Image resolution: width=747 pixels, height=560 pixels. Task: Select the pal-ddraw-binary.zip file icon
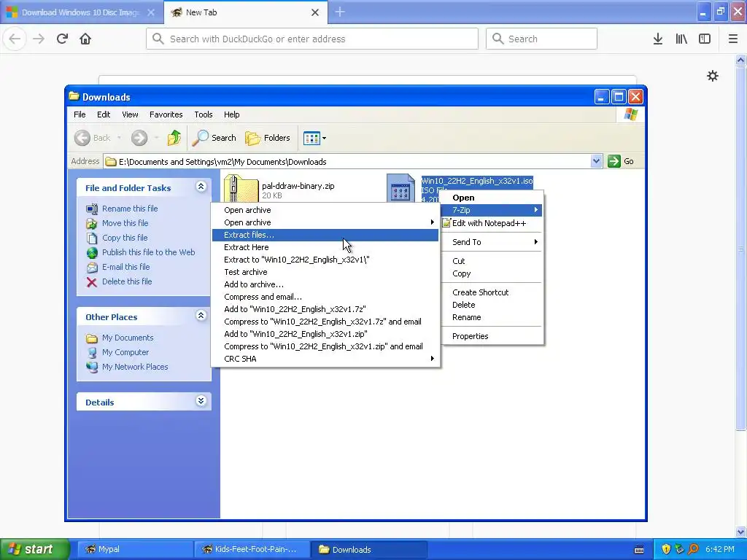point(241,187)
